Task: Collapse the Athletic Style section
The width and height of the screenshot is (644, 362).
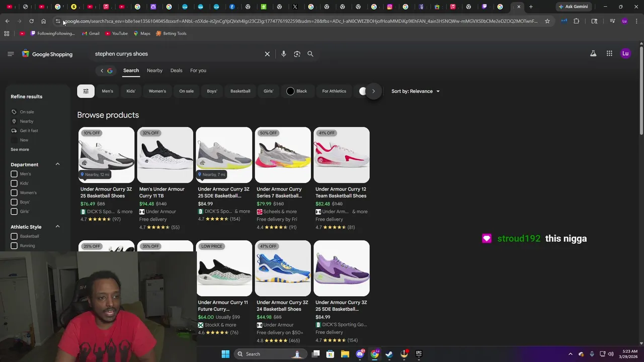Action: [x=57, y=227]
